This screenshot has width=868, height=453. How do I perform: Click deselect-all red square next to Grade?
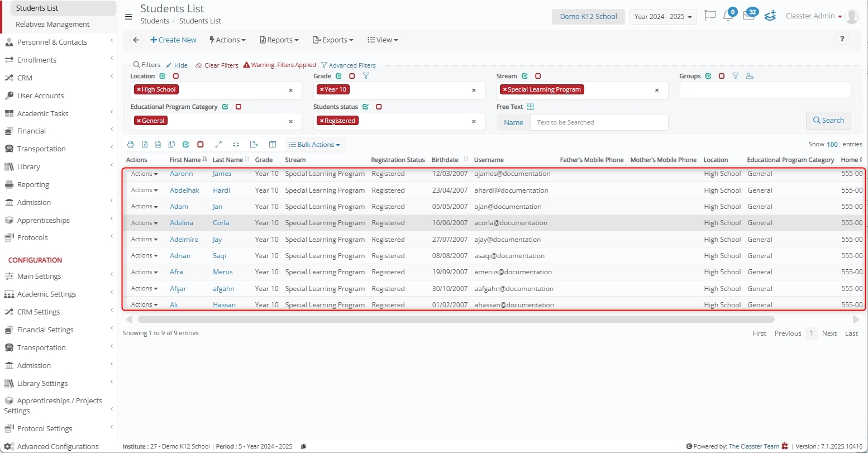pos(352,76)
